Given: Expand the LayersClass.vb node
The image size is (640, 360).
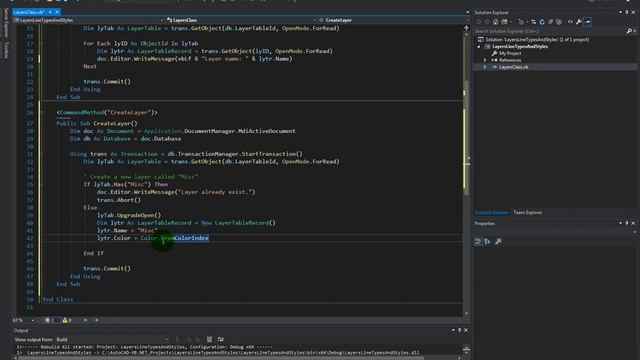Looking at the screenshot, I should point(485,67).
